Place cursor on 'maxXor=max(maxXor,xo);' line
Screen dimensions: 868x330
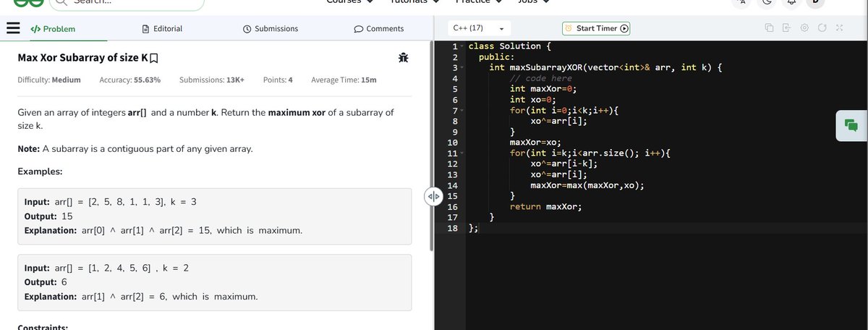tap(587, 185)
